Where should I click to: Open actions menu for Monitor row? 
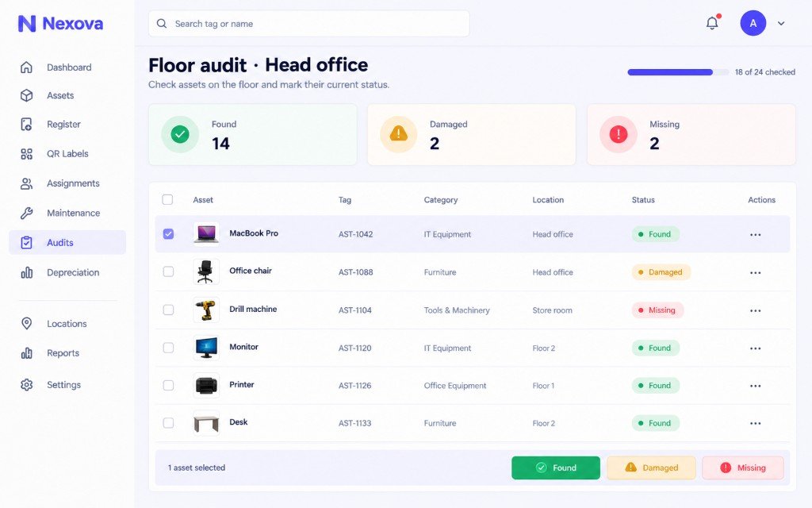coord(755,348)
